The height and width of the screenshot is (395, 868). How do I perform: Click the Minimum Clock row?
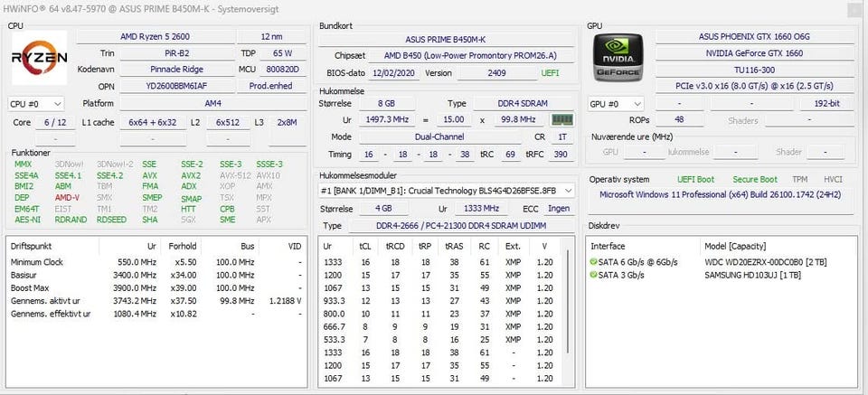156,261
